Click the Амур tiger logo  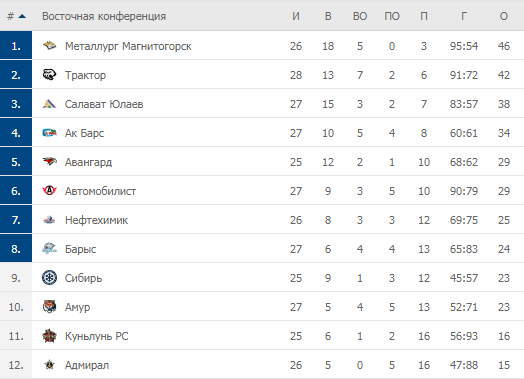(49, 307)
